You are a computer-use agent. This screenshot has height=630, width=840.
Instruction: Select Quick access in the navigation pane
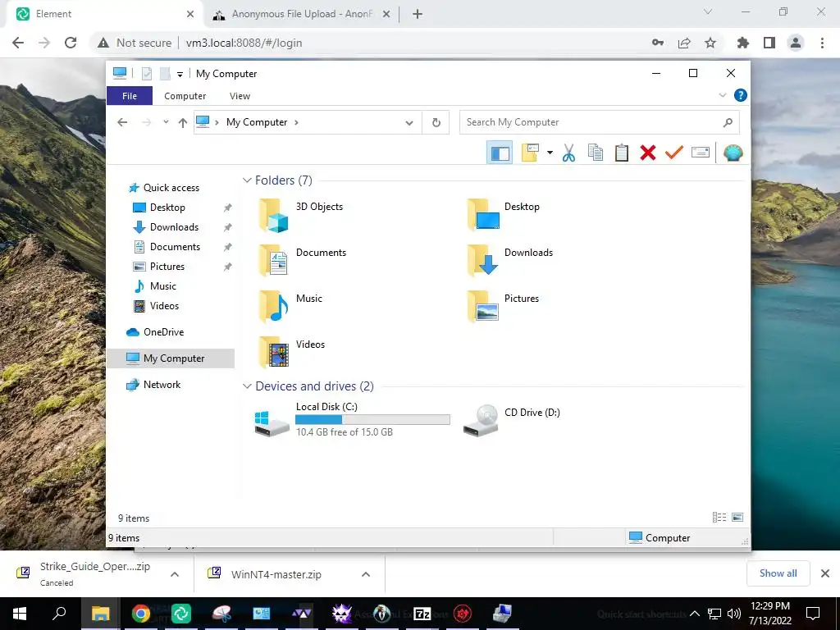pyautogui.click(x=171, y=188)
